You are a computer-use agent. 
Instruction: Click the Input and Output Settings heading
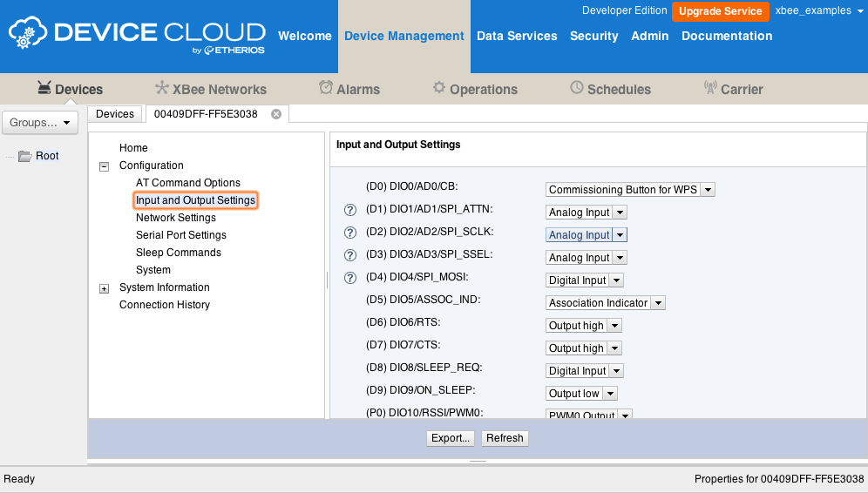tap(398, 145)
